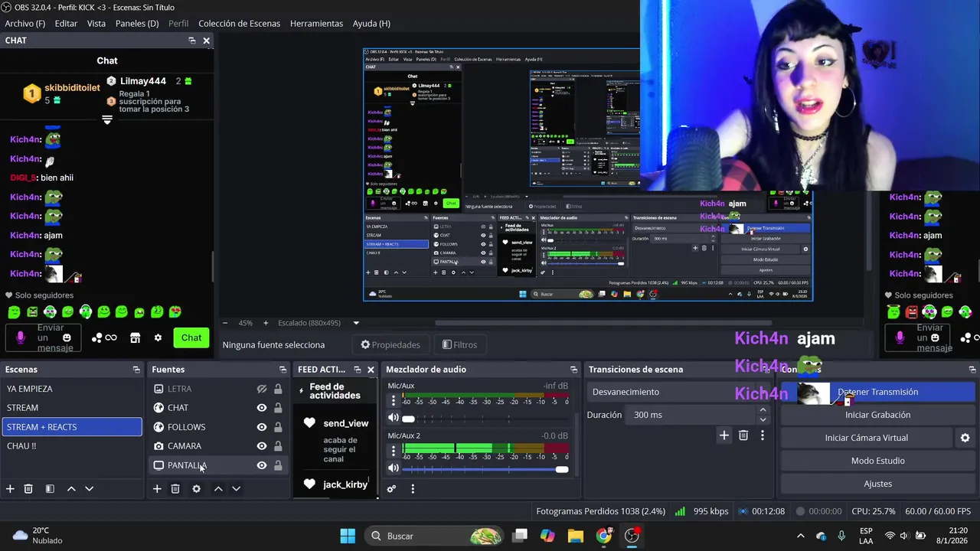980x551 pixels.
Task: Open Filtros for the source
Action: (459, 344)
